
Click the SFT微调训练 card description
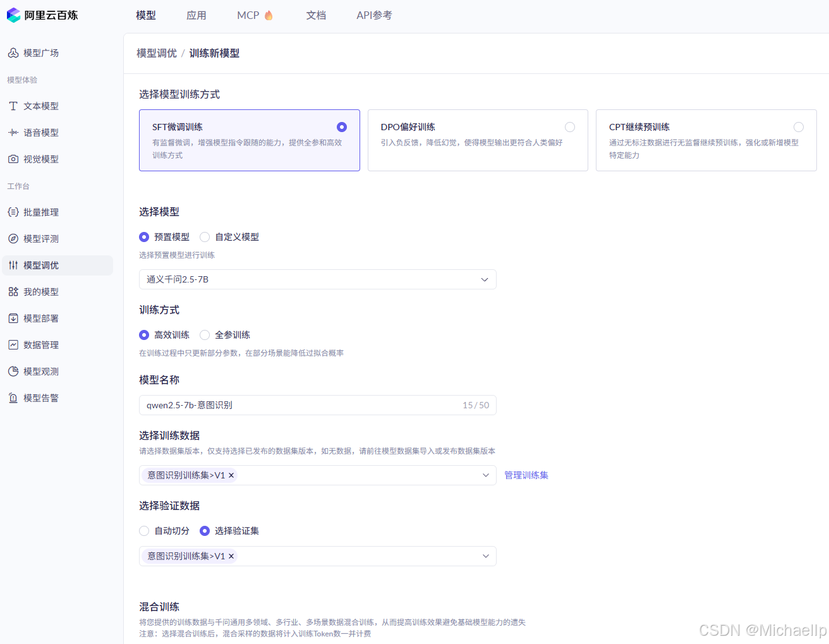tap(247, 149)
